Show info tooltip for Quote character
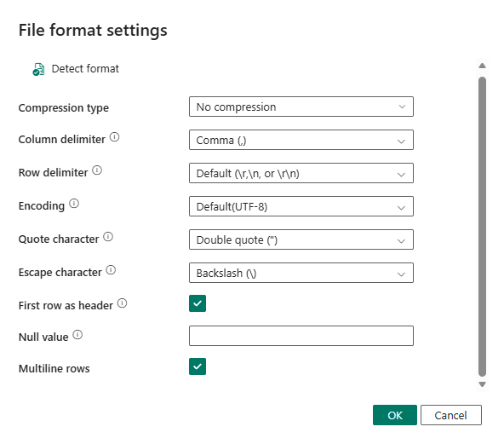The width and height of the screenshot is (504, 444). pos(108,237)
